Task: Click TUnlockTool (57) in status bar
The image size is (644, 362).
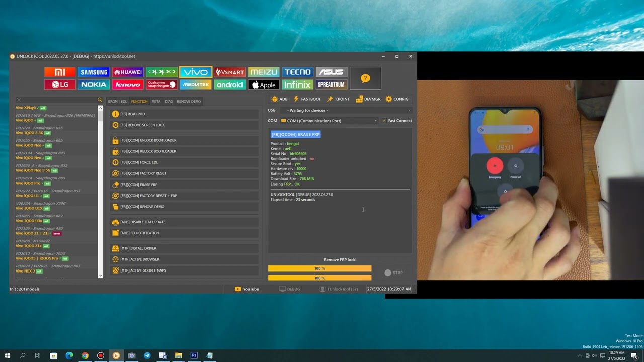Action: [x=339, y=289]
